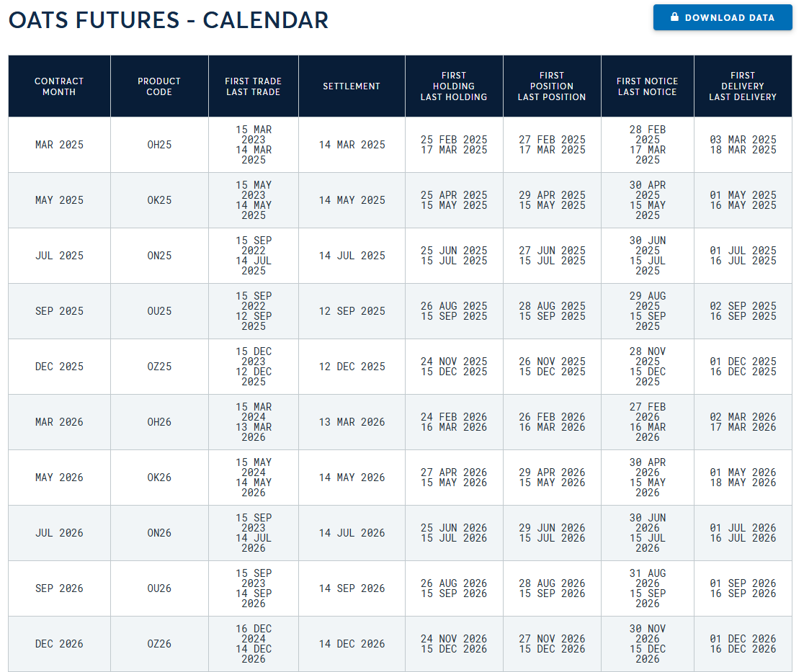
Task: Click the OZ26 product code cell
Action: [x=159, y=644]
